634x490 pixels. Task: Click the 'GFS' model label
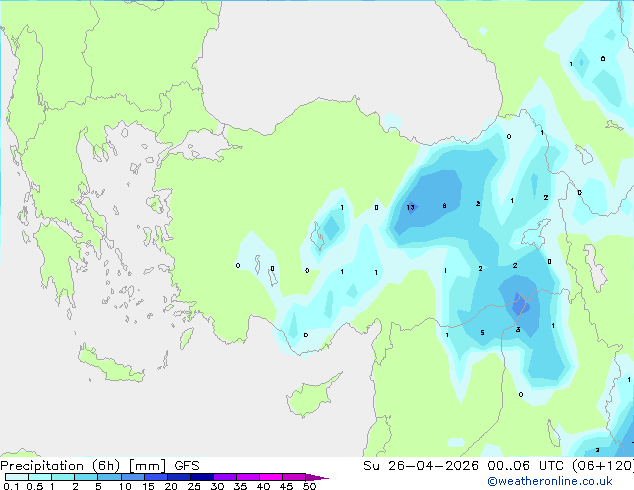187,466
